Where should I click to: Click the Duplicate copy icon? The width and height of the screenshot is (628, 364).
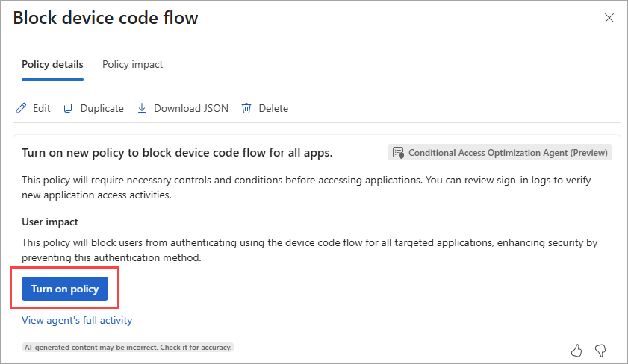coord(68,108)
